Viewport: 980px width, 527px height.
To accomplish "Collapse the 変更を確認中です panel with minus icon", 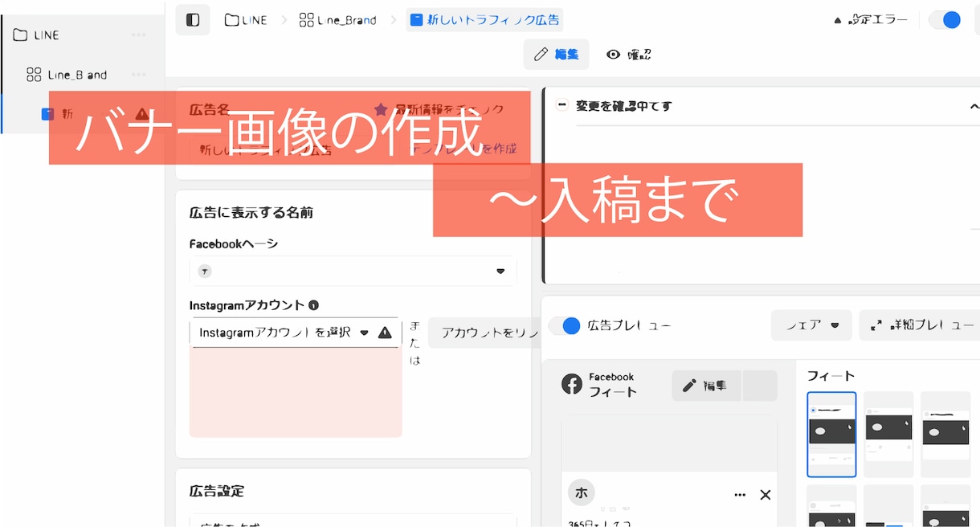I will [562, 105].
